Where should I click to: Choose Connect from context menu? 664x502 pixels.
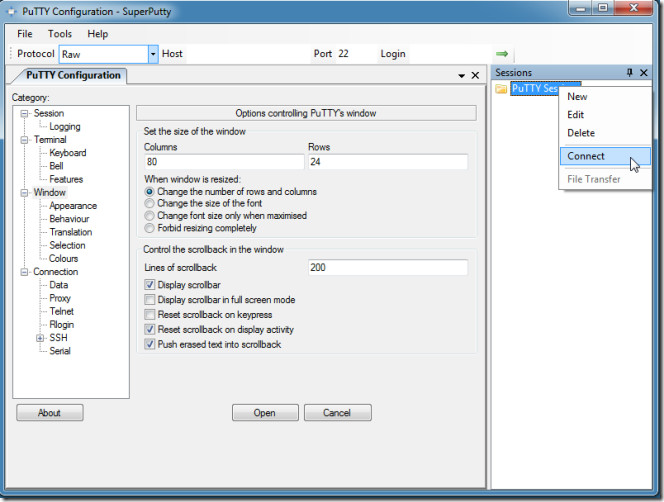coord(605,156)
